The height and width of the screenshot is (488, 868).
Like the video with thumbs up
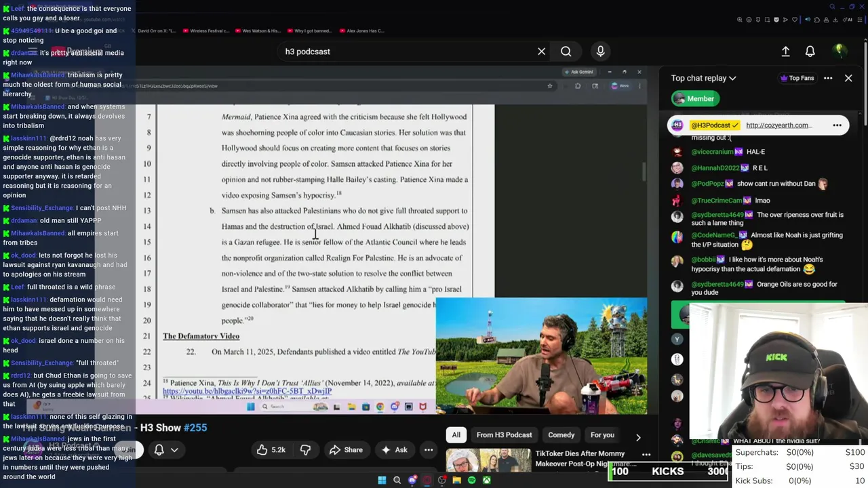(270, 449)
